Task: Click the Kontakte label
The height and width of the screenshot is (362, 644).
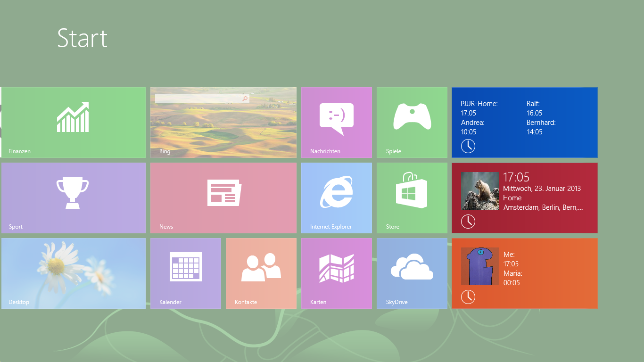Action: point(246,302)
